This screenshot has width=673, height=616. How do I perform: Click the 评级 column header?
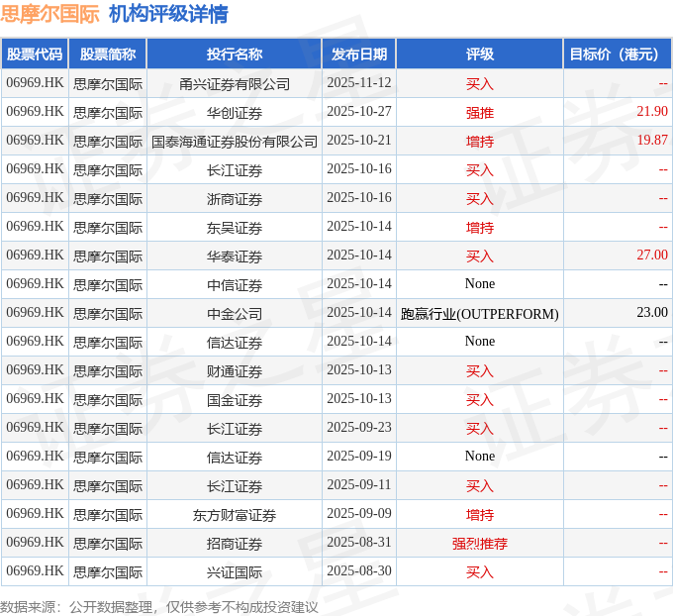tap(480, 54)
